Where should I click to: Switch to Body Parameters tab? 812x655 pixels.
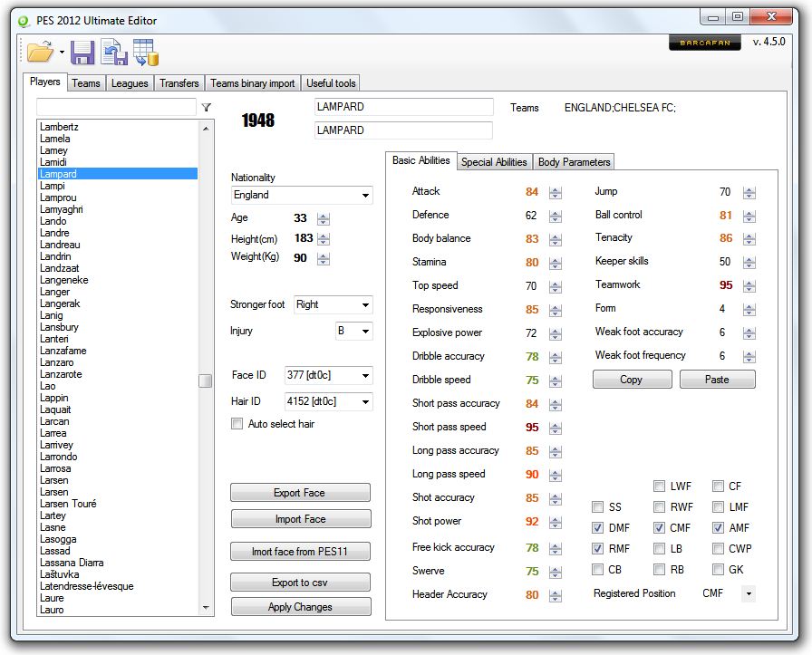(x=574, y=162)
